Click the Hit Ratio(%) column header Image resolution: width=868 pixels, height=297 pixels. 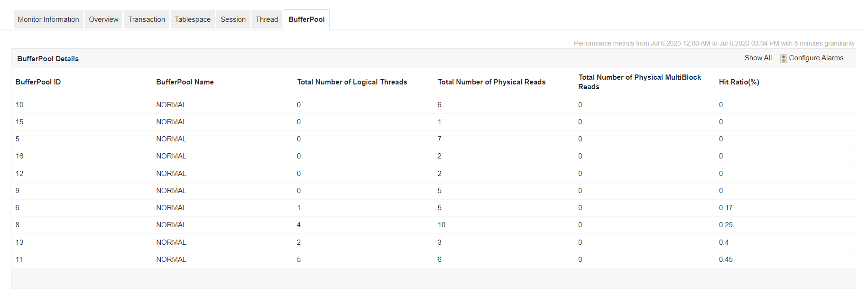[x=739, y=82]
